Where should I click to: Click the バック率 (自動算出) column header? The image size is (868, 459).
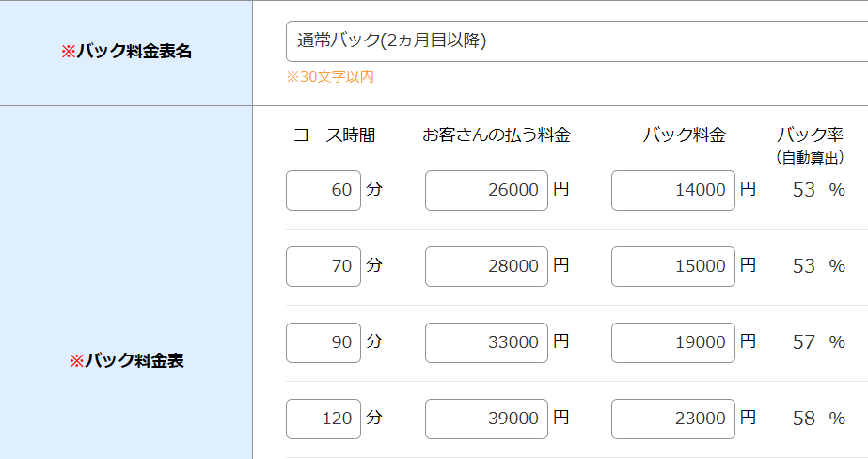pos(810,146)
